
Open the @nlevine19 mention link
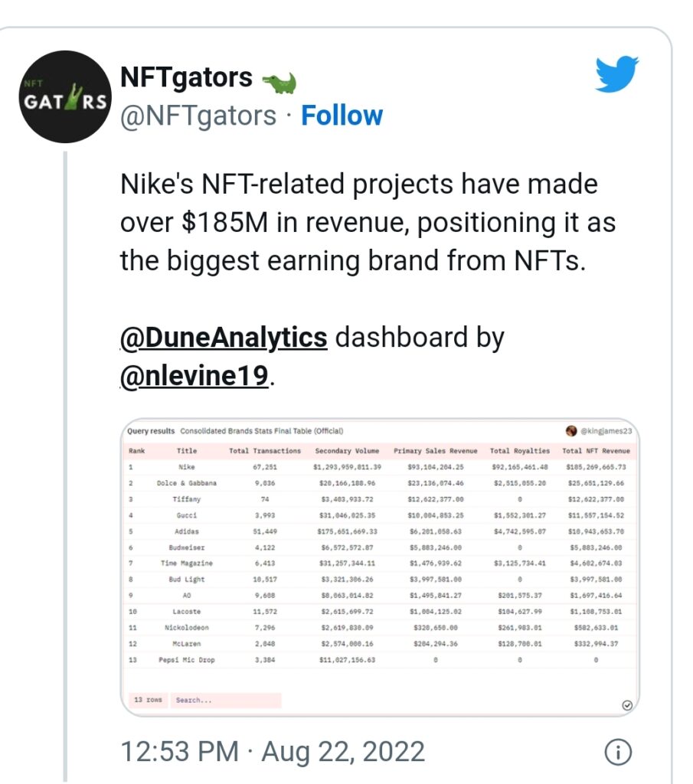195,375
